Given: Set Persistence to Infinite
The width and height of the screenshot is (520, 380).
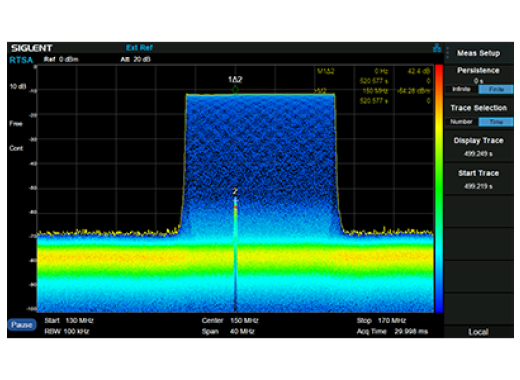Looking at the screenshot, I should tap(461, 89).
